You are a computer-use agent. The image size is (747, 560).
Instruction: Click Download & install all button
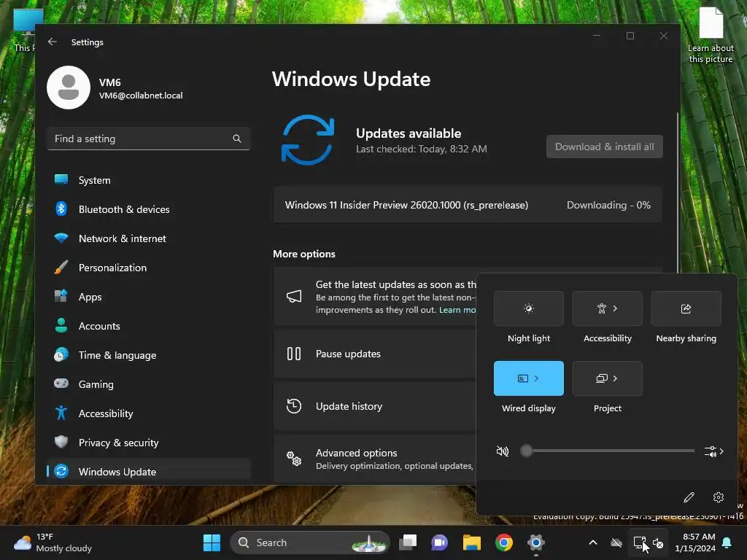[604, 147]
